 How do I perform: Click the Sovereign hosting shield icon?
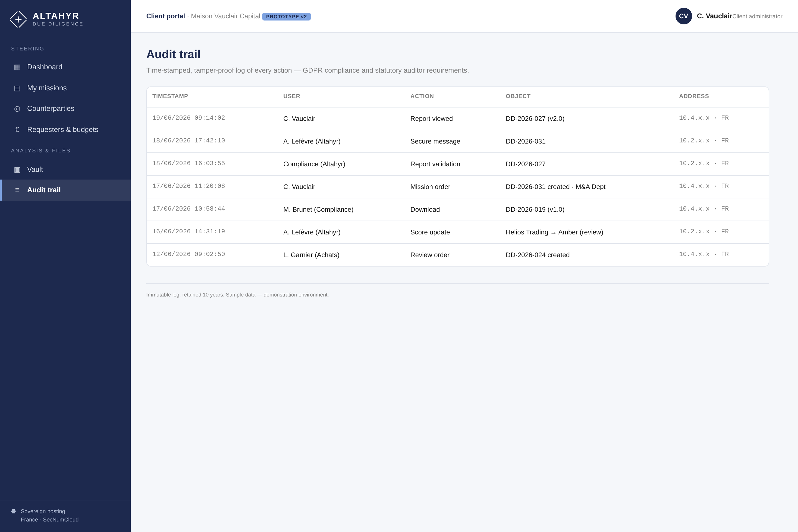[14, 511]
